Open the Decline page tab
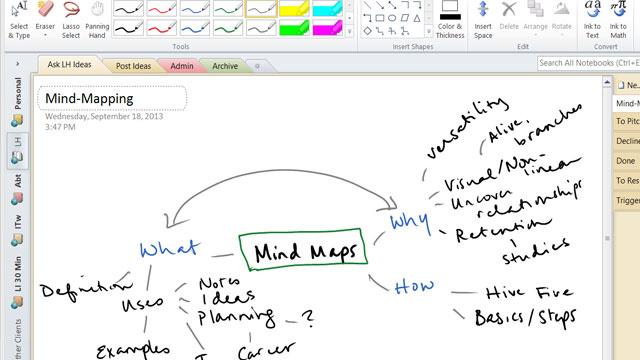 [627, 141]
